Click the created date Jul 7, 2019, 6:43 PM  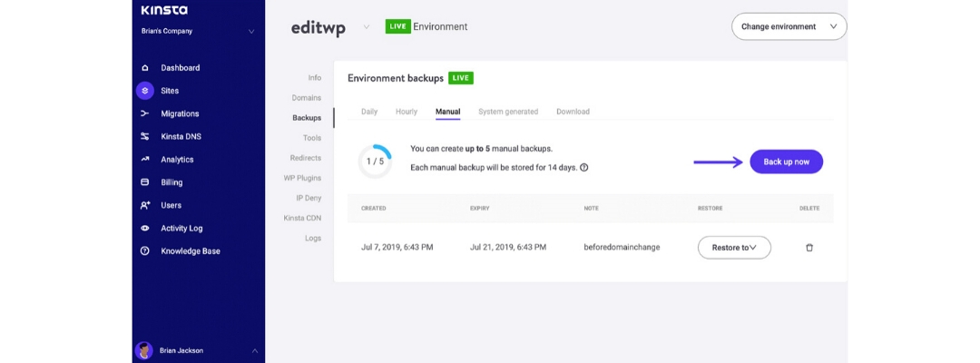pos(397,248)
